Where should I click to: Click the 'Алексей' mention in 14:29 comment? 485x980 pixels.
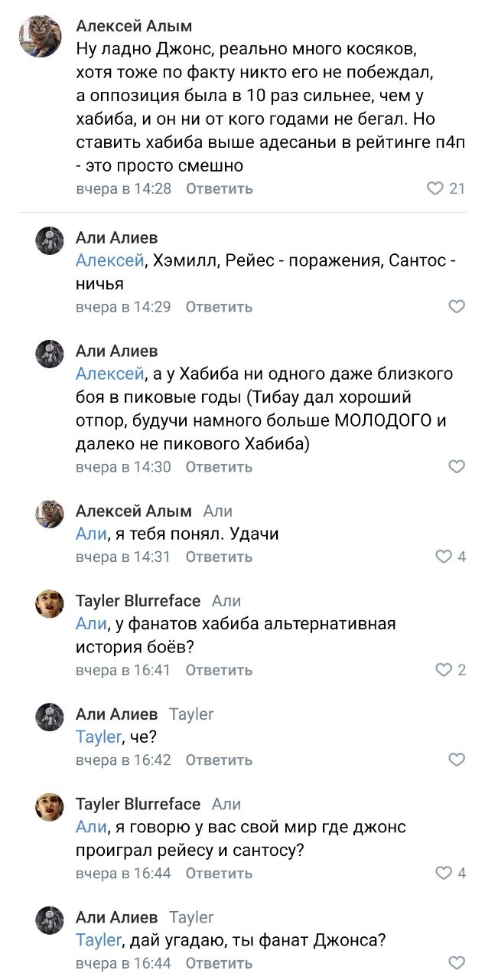click(x=109, y=261)
